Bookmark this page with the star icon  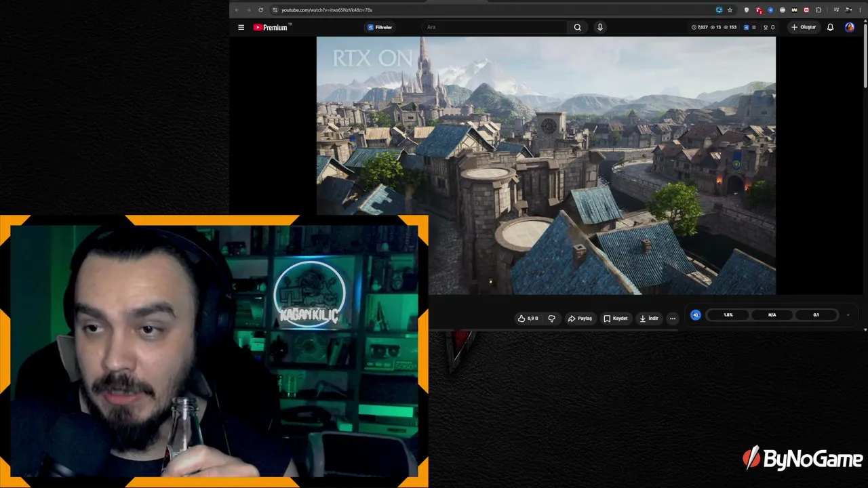coord(730,10)
